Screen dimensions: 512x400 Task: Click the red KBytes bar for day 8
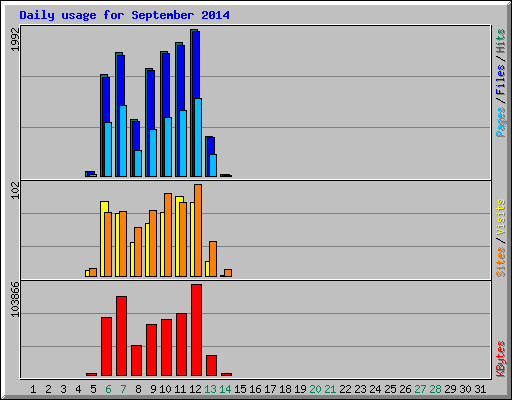tap(136, 361)
